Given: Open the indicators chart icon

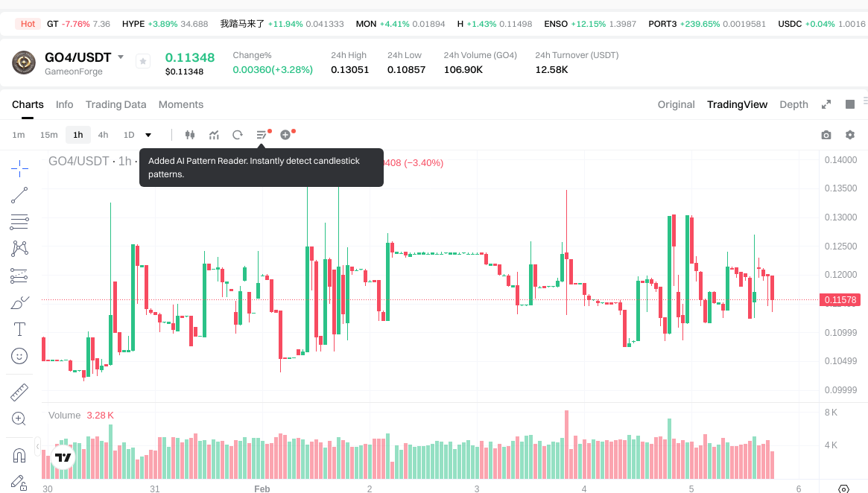Looking at the screenshot, I should click(214, 135).
